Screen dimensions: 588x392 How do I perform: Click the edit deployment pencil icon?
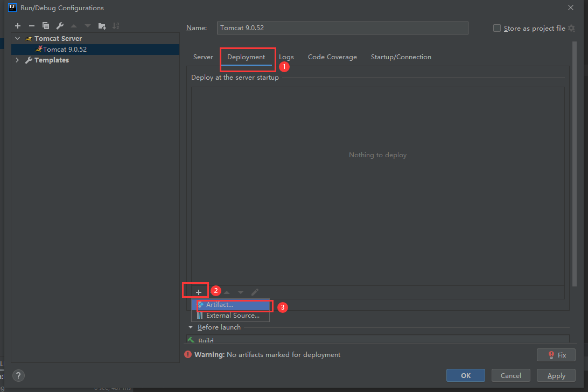(255, 292)
